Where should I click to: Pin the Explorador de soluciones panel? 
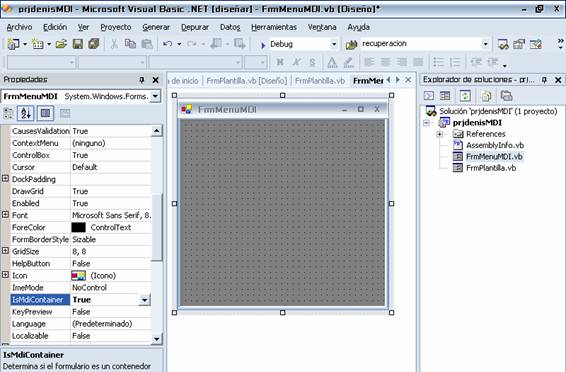click(544, 80)
